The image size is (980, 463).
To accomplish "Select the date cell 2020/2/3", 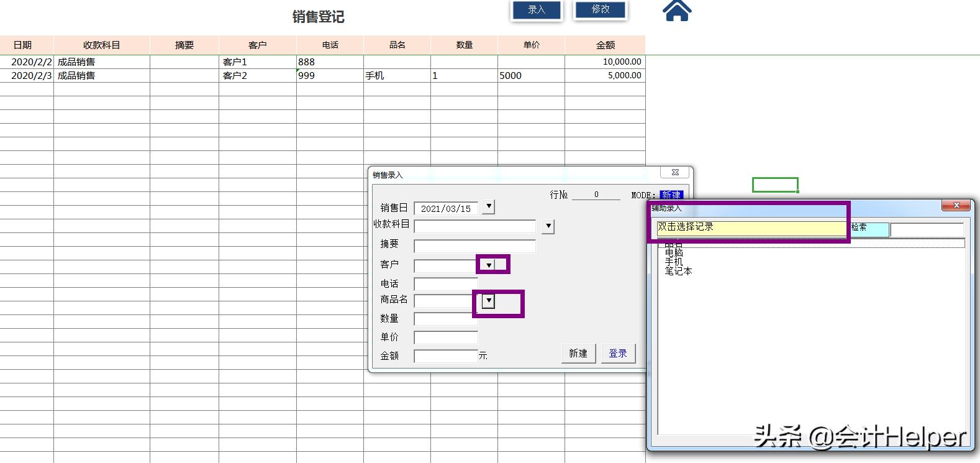I will 27,75.
